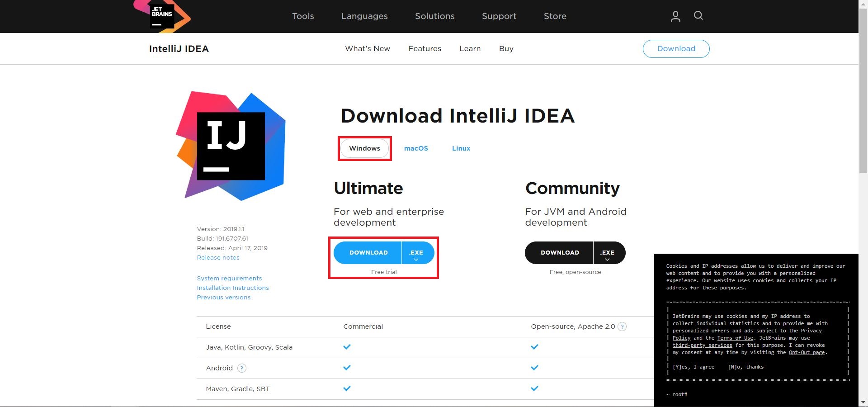Click the JetBrains logo

(162, 16)
